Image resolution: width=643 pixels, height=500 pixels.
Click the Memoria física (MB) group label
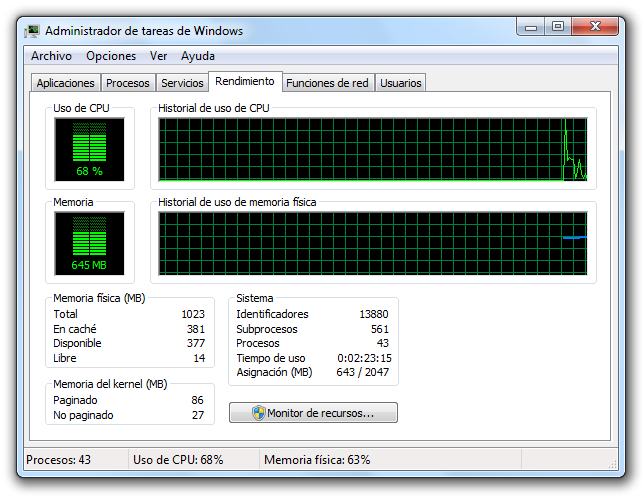(x=99, y=298)
